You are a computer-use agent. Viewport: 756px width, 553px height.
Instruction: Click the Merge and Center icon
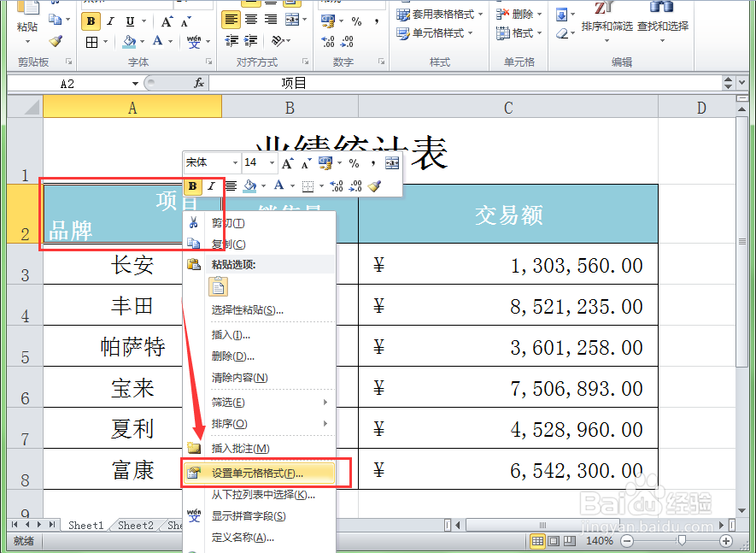tap(293, 20)
